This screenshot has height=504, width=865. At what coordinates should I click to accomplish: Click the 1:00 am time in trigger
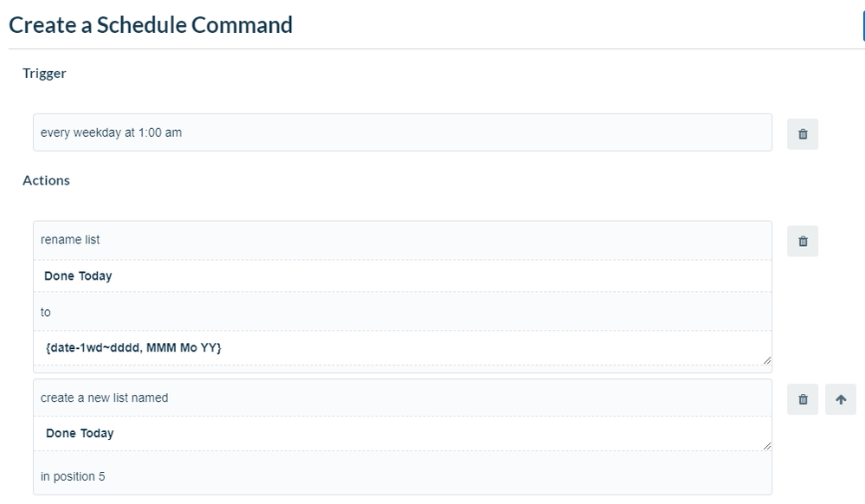click(160, 132)
